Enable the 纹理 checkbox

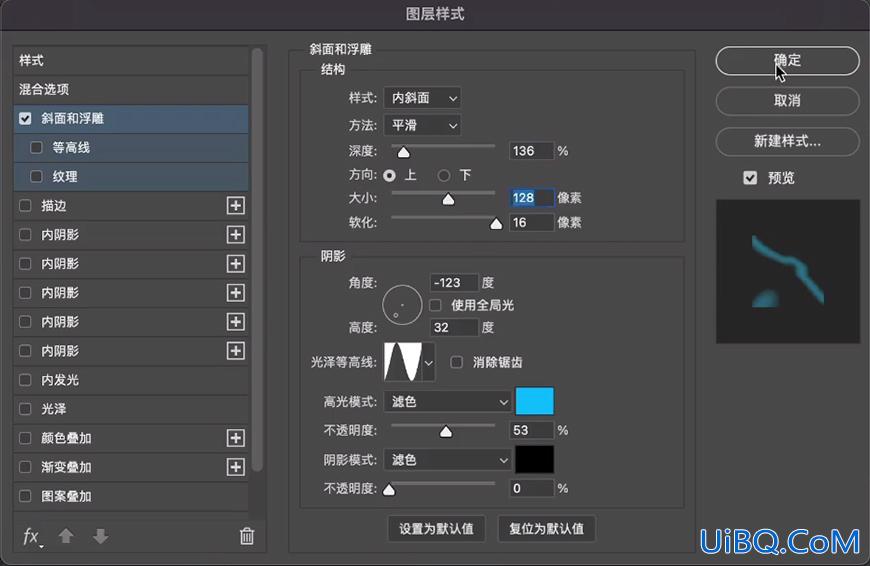pyautogui.click(x=36, y=176)
